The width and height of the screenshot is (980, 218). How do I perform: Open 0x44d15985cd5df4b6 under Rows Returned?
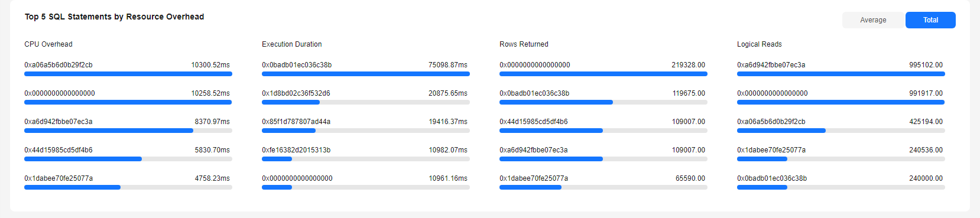534,122
